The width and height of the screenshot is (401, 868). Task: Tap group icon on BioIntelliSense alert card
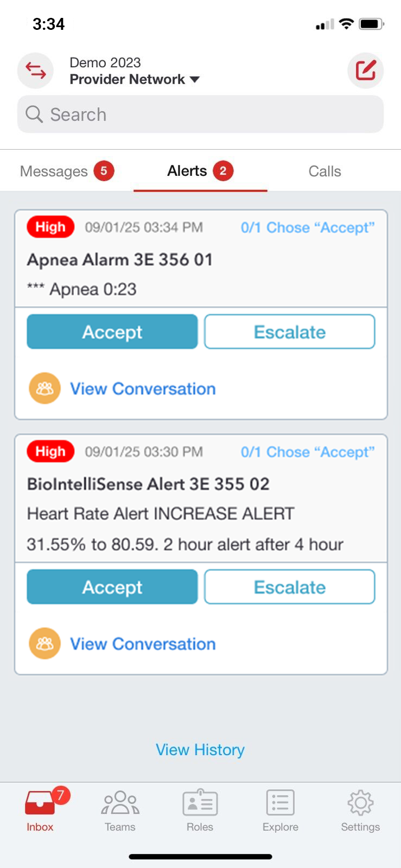tap(44, 643)
